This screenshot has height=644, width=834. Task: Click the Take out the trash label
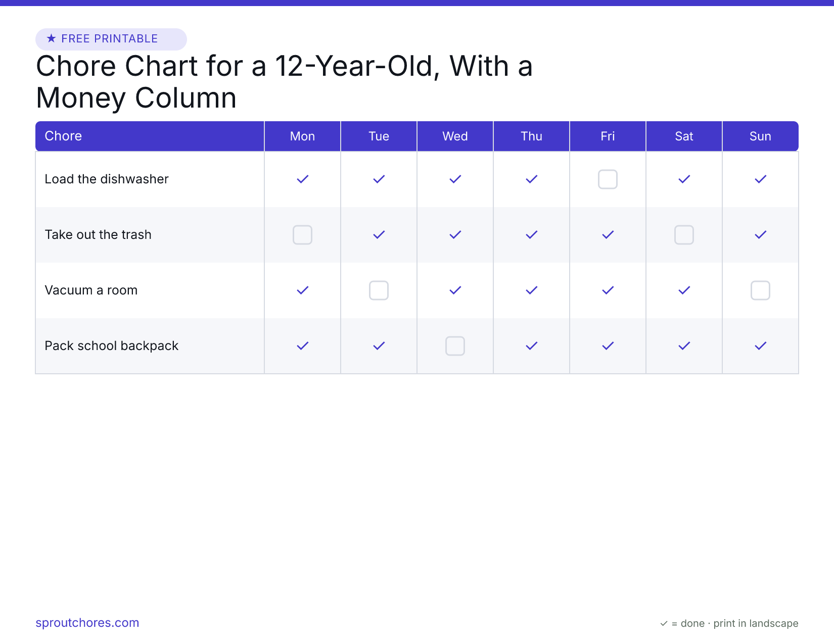point(98,235)
